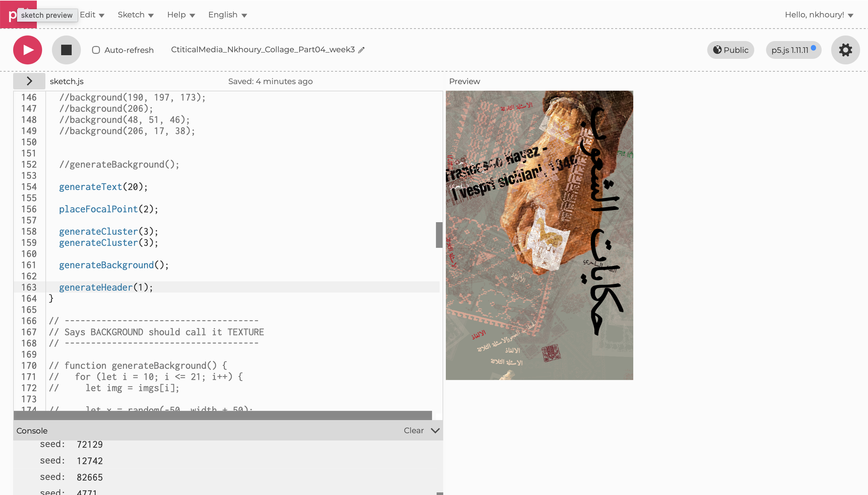Screen dimensions: 868x495
Task: Enable the Auto-refresh checkbox
Action: click(x=96, y=50)
